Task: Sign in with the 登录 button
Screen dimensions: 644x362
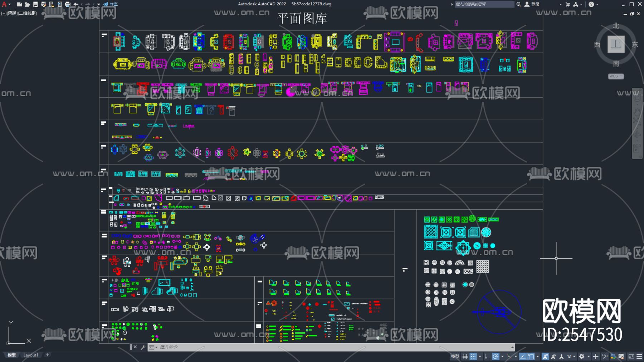Action: tap(532, 4)
